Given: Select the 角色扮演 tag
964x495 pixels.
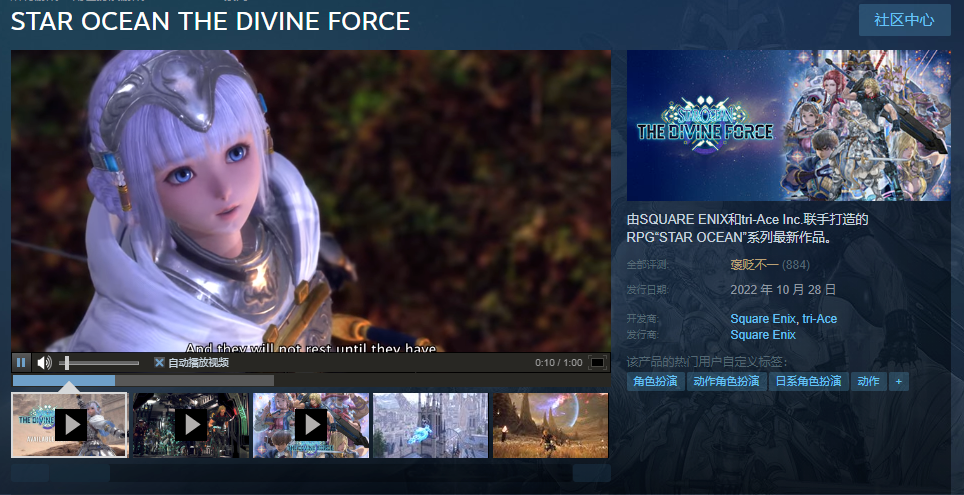Looking at the screenshot, I should pyautogui.click(x=655, y=381).
